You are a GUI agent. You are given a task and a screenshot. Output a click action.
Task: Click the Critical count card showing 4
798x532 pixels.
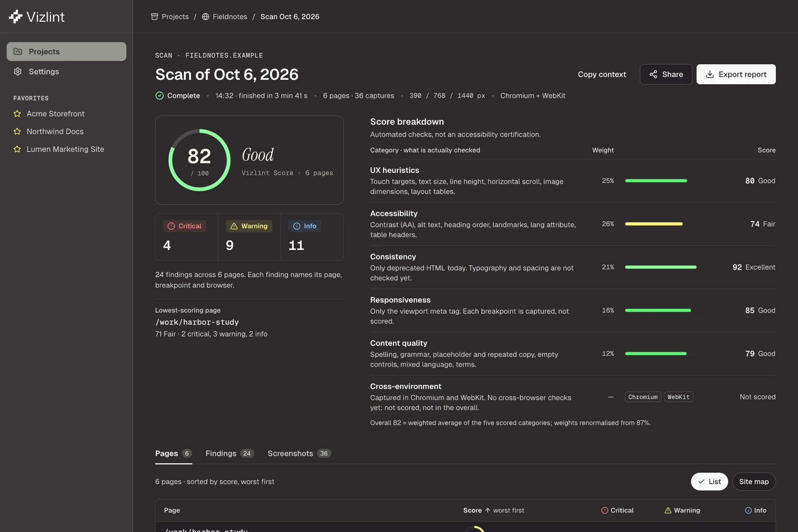tap(187, 237)
